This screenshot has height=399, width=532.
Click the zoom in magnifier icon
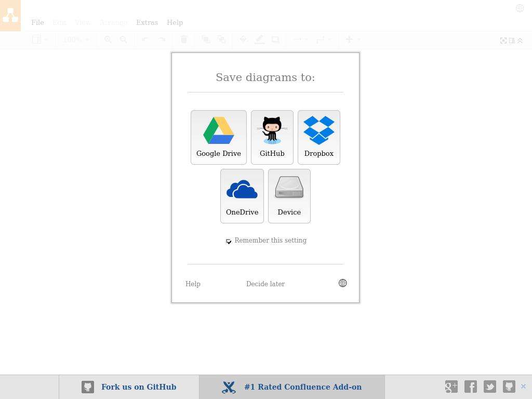pos(108,39)
